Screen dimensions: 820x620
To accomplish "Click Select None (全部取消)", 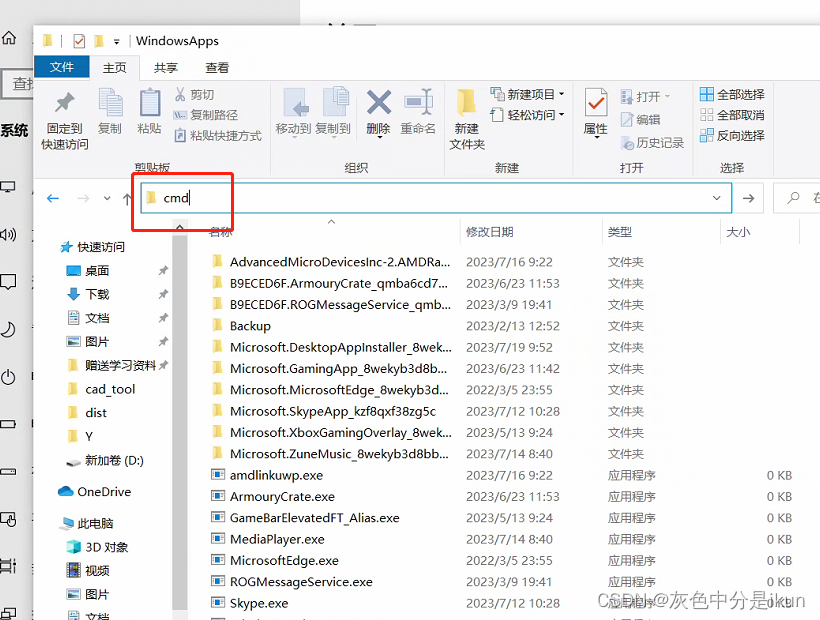I will (732, 115).
